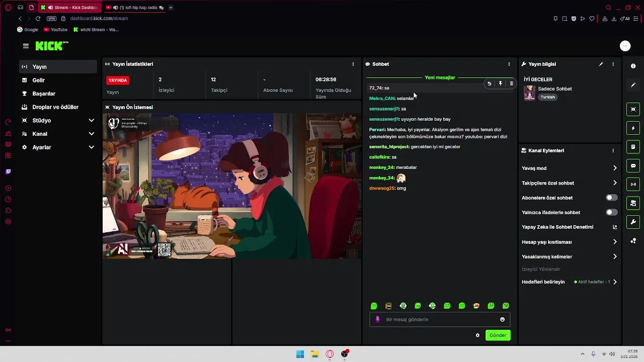Toggle the broadcast stats widget icon
This screenshot has height=362, width=644.
(633, 185)
